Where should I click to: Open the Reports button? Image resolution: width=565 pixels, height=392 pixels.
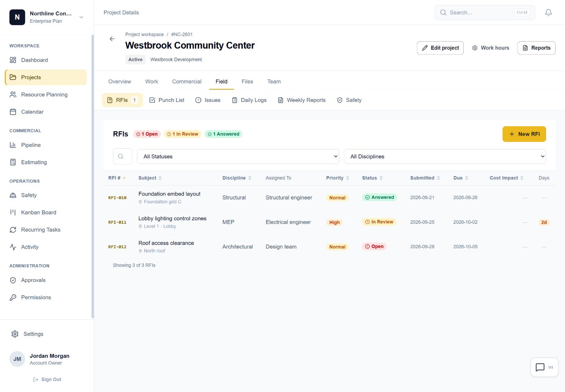[x=536, y=48]
